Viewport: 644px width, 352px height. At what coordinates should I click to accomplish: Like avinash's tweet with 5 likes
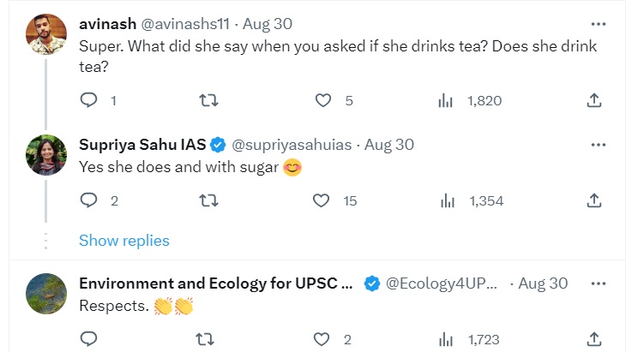coord(323,101)
